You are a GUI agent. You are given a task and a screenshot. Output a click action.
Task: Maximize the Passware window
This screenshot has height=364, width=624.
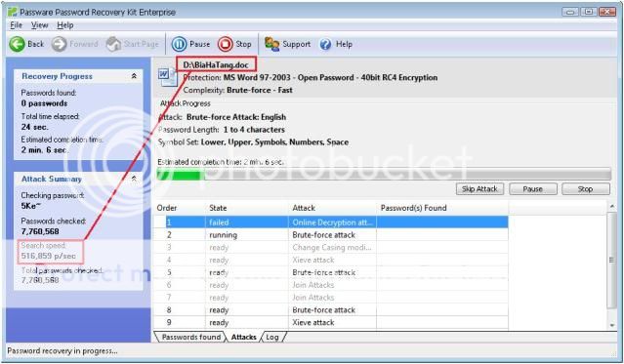click(589, 12)
